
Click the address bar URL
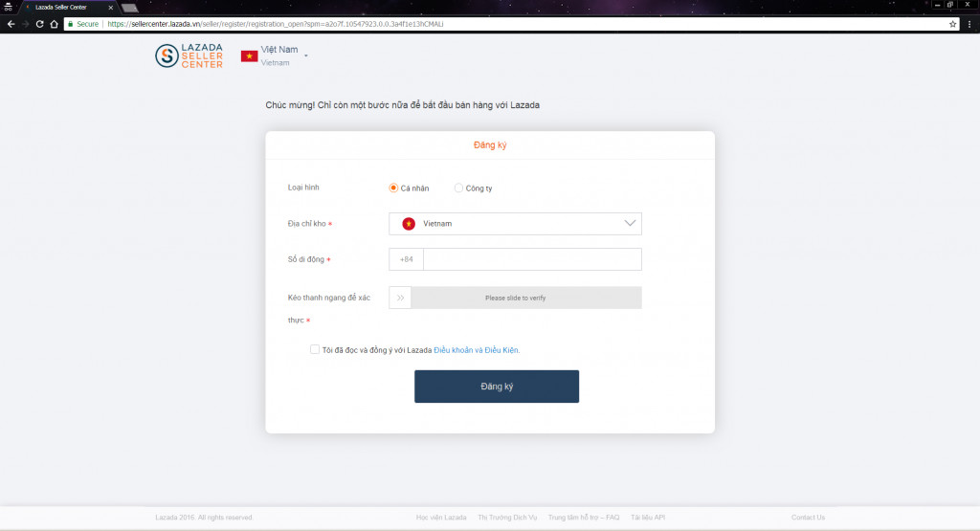coord(275,24)
